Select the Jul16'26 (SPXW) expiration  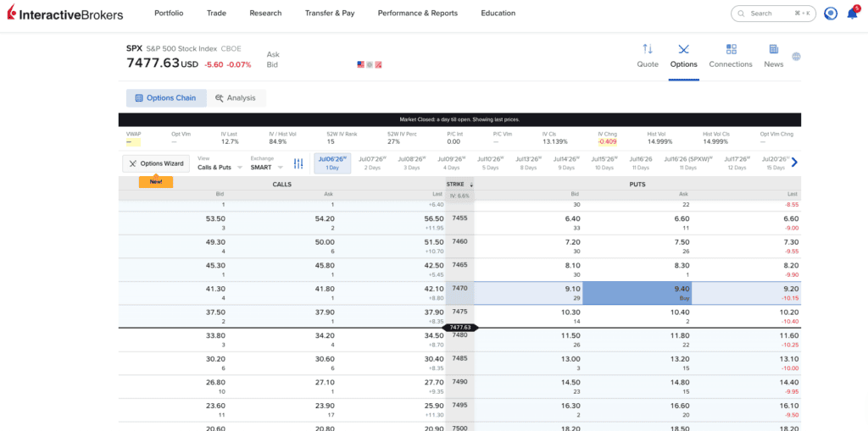[688, 163]
